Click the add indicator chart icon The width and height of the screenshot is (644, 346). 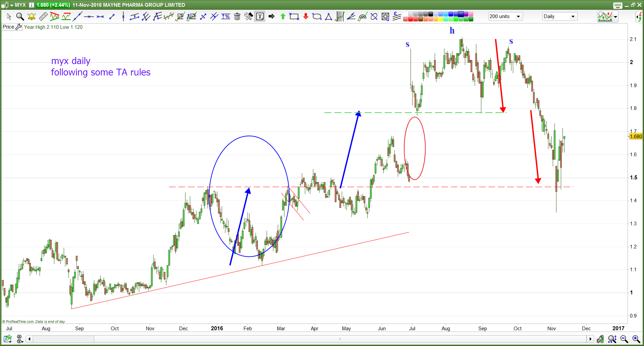click(605, 16)
